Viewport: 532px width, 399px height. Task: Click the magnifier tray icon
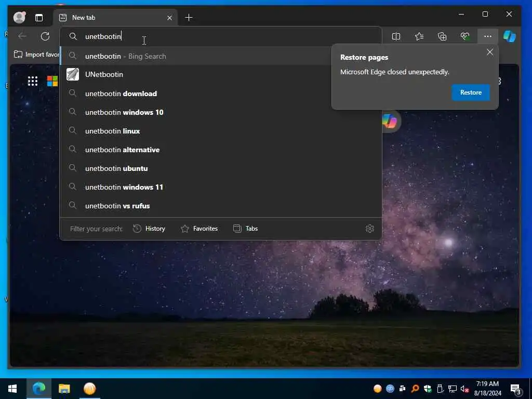coord(415,389)
